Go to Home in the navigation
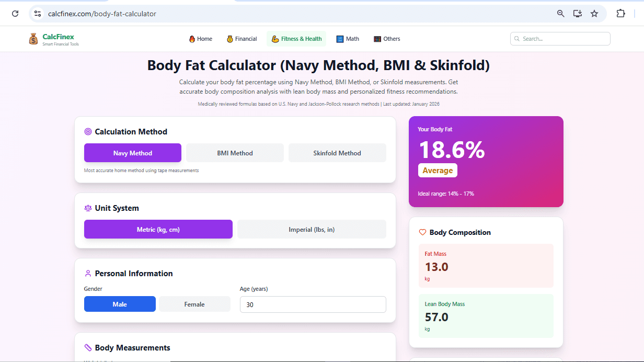 point(201,39)
